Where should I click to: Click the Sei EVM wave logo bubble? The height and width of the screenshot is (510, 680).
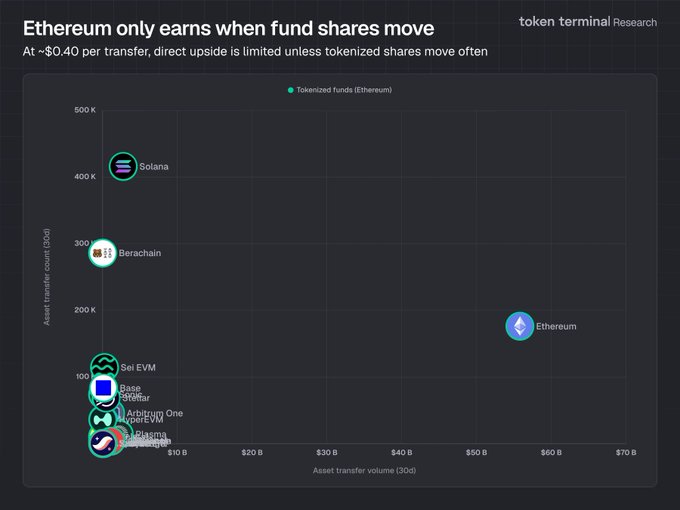point(105,367)
